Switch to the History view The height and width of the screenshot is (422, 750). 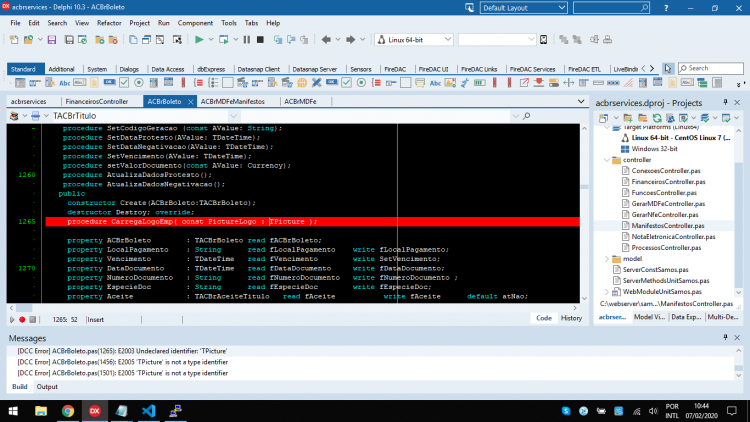571,318
